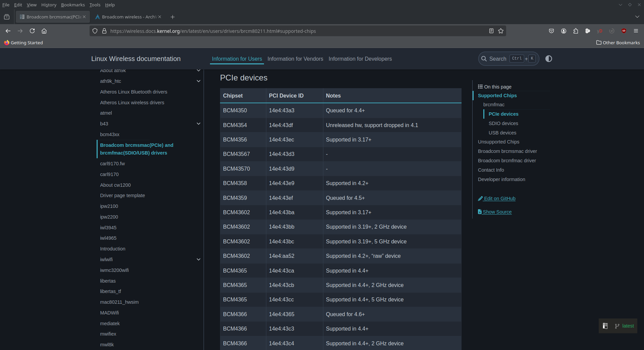Open the History menu

point(49,5)
